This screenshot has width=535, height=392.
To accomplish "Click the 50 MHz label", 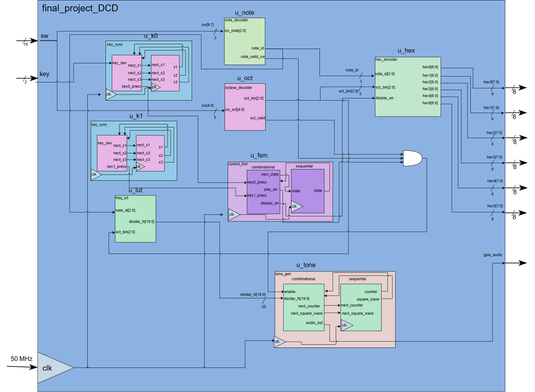I will click(21, 359).
